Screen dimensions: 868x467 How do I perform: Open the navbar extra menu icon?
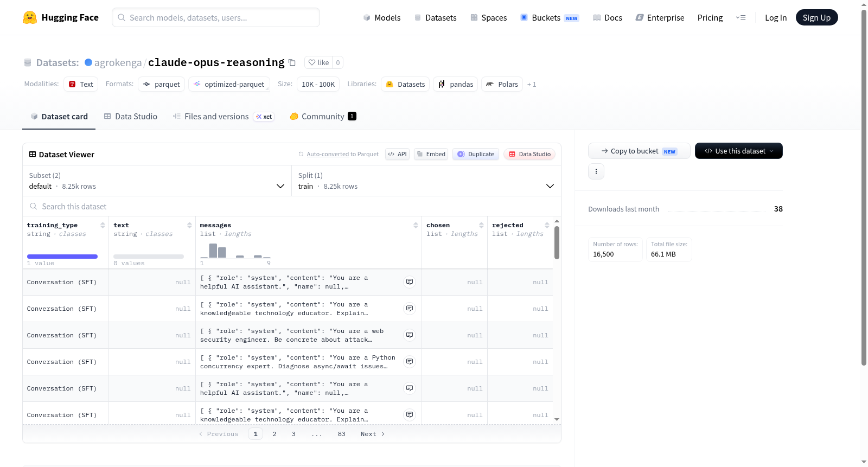(741, 17)
